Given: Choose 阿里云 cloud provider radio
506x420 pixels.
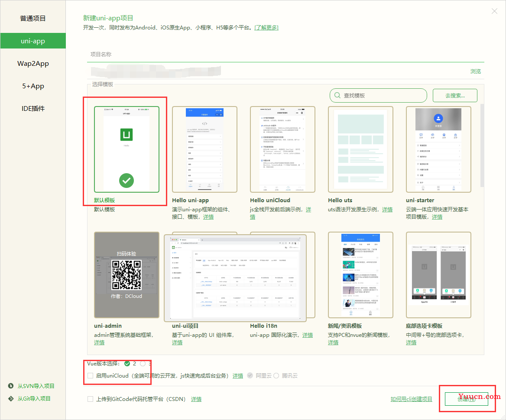Looking at the screenshot, I should click(250, 375).
